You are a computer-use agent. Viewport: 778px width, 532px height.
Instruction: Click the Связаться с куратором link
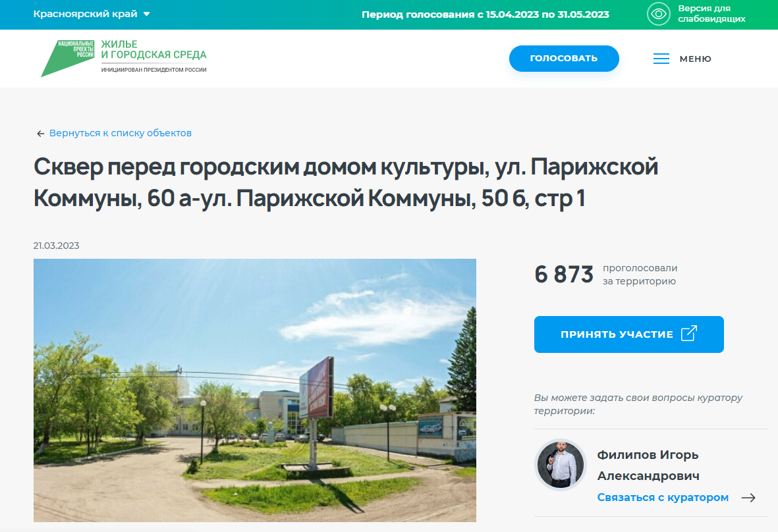coord(663,497)
